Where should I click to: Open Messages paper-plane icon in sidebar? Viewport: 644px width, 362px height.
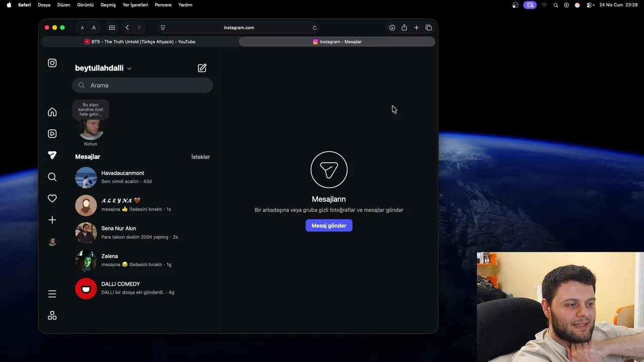(52, 155)
